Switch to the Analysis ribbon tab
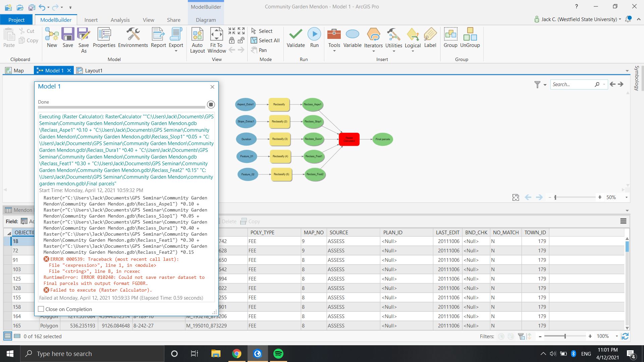The image size is (644, 362). pyautogui.click(x=120, y=20)
